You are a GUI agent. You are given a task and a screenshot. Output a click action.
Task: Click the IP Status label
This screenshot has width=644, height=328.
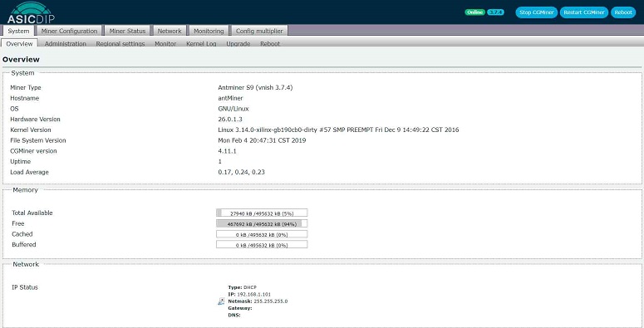click(x=25, y=287)
